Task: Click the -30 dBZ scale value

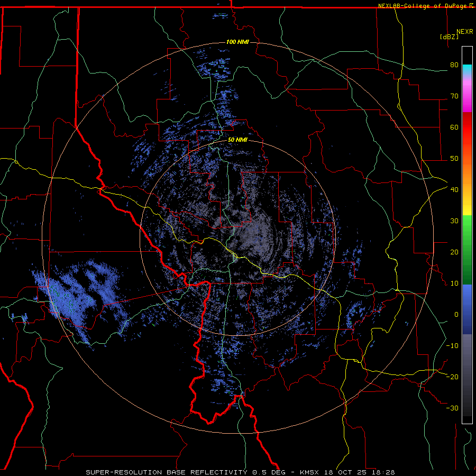Action: coord(452,408)
